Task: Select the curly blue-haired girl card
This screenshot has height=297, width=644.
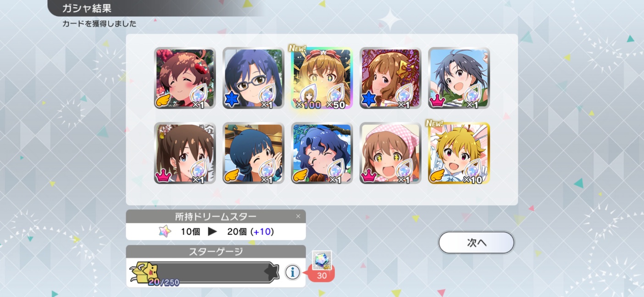Action: (322, 153)
